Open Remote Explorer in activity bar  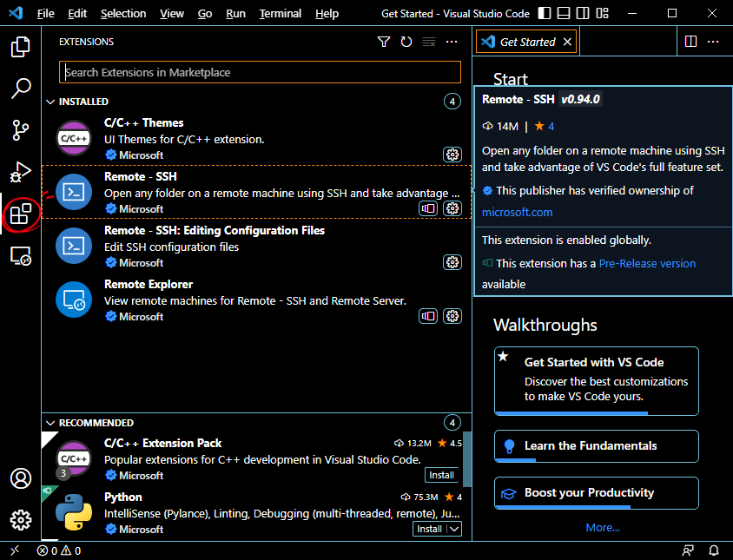[x=21, y=256]
